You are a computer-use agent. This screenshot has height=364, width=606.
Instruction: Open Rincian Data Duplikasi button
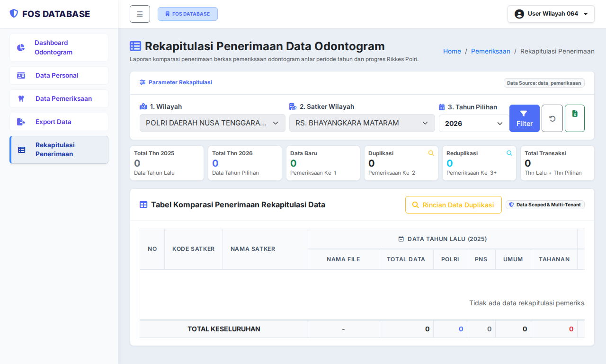[x=454, y=205]
